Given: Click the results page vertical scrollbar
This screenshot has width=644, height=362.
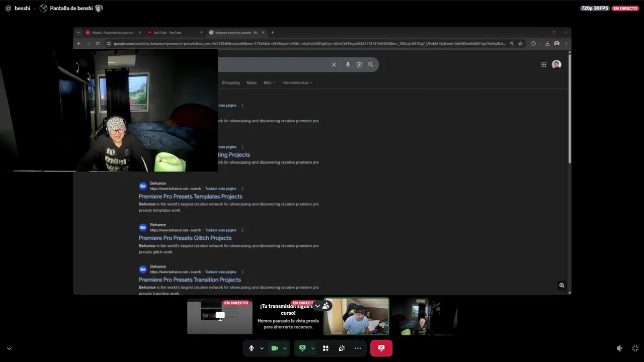Looking at the screenshot, I should (x=570, y=108).
